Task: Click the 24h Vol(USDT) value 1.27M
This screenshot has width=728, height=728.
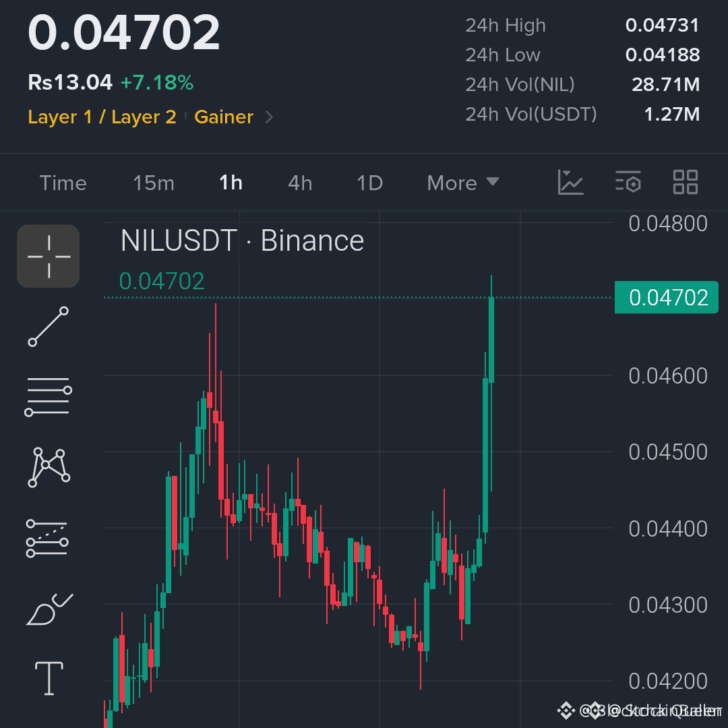Action: [x=672, y=114]
